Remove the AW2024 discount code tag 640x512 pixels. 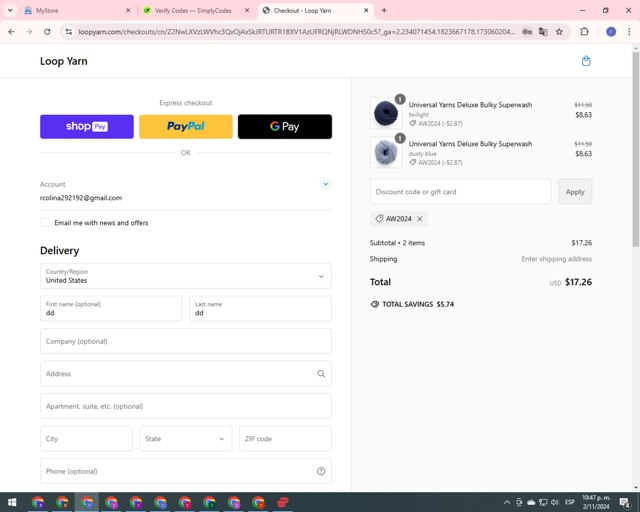tap(420, 219)
